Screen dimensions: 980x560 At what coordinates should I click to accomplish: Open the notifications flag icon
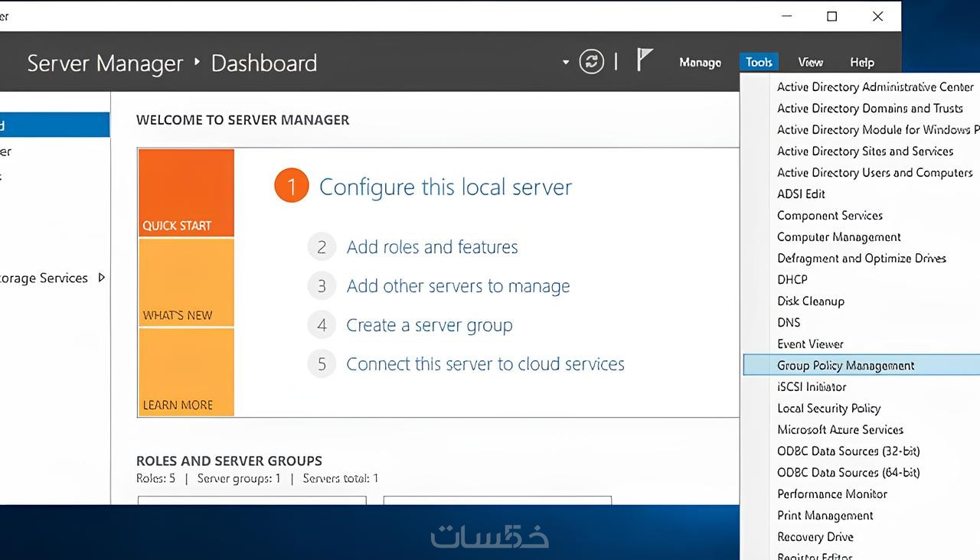tap(645, 60)
